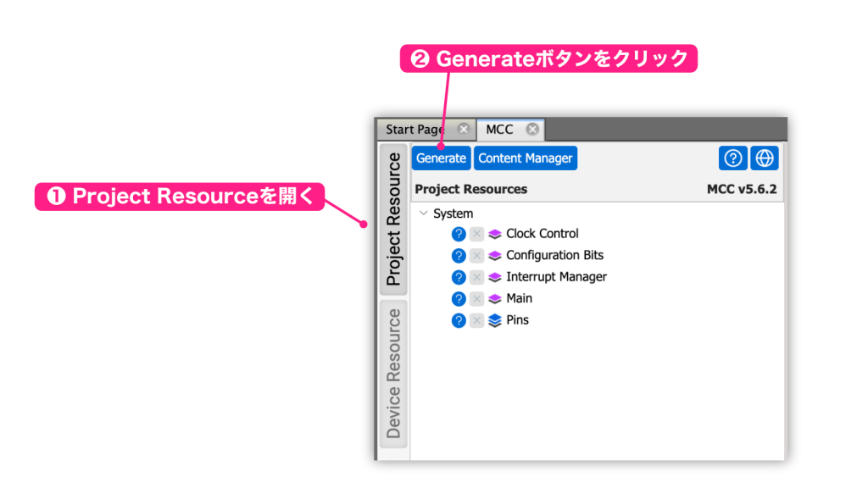Click the Generate button
The height and width of the screenshot is (488, 868).
(441, 158)
